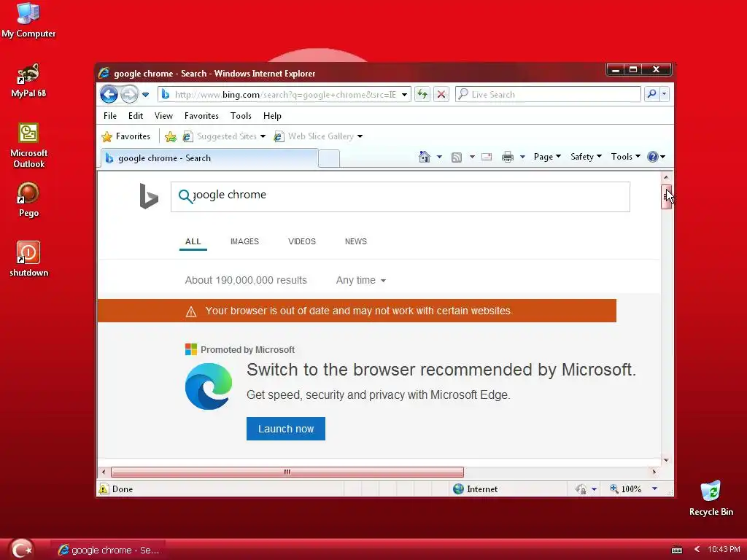Open the Edit menu
747x560 pixels.
135,116
